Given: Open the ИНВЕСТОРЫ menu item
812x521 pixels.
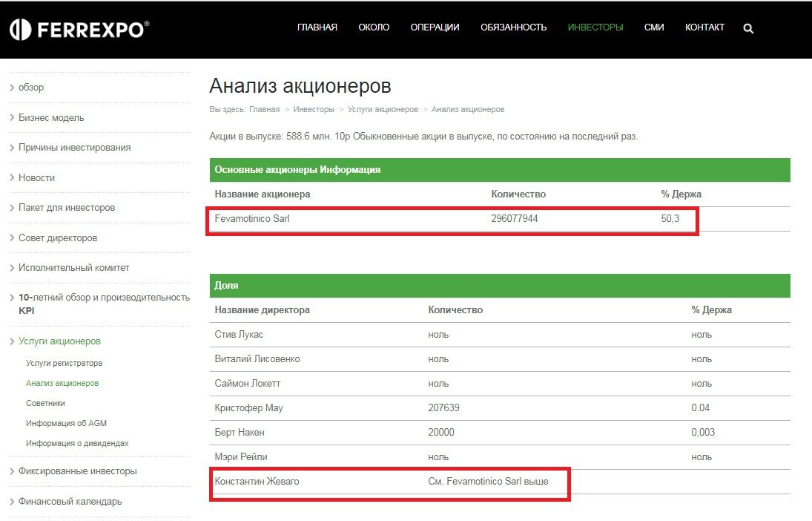Looking at the screenshot, I should point(595,27).
